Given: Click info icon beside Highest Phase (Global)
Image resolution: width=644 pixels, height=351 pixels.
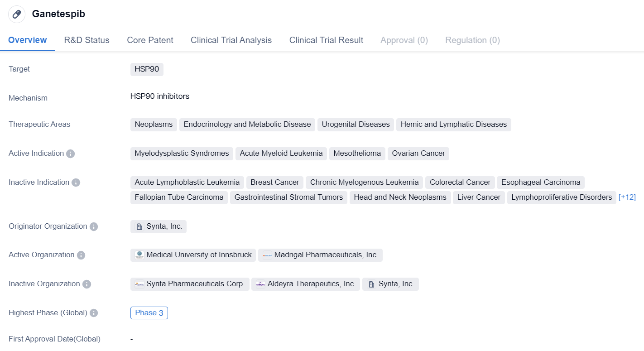Looking at the screenshot, I should [x=94, y=313].
